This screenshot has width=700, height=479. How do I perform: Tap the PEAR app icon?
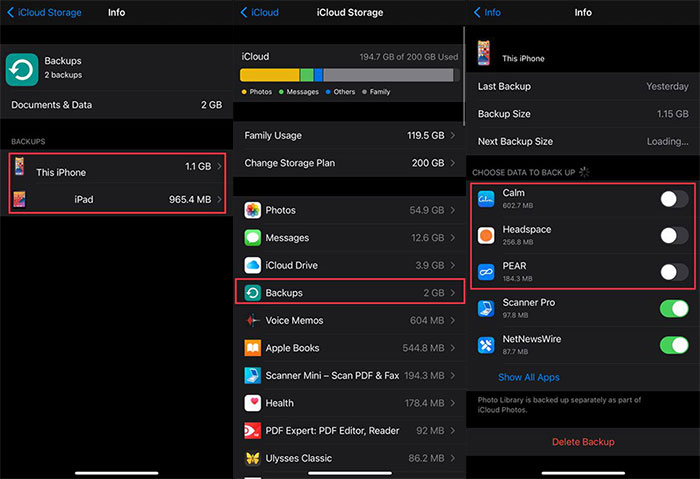point(486,272)
